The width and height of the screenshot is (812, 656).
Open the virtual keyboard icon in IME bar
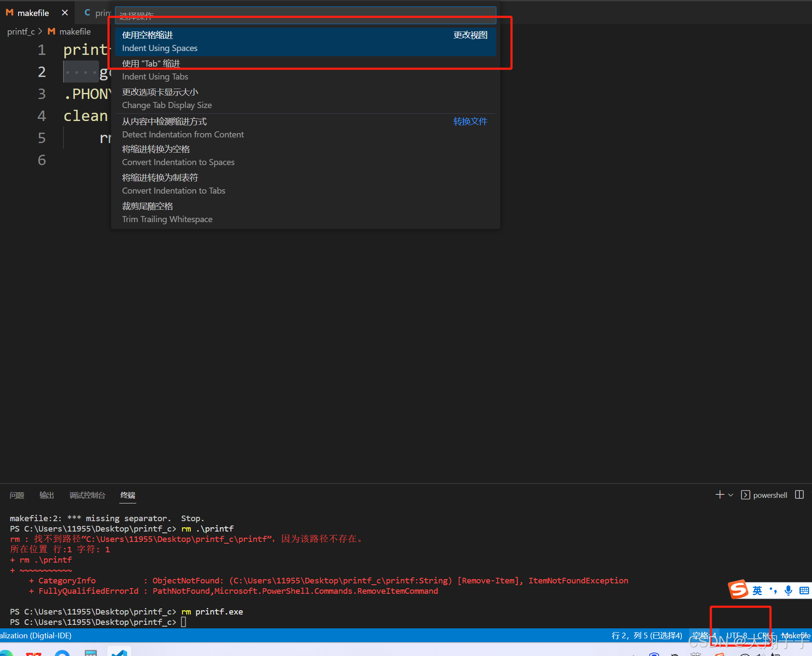coord(803,590)
